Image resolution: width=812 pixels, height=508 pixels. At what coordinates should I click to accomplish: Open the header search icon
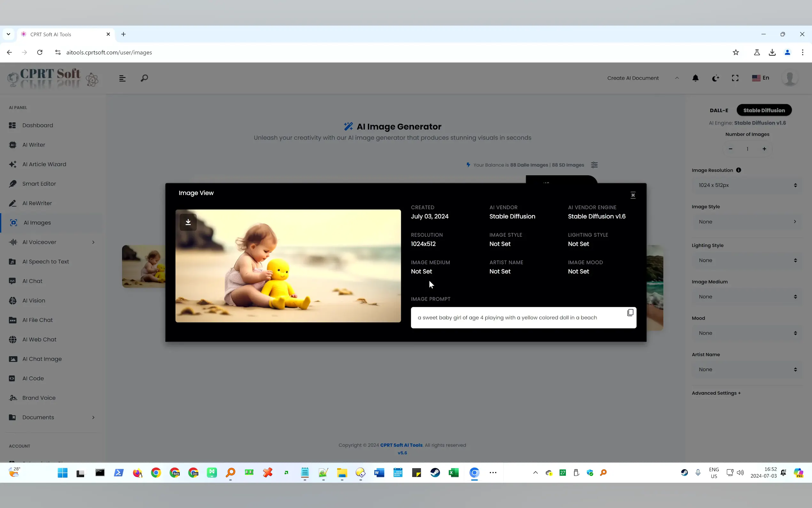click(144, 78)
